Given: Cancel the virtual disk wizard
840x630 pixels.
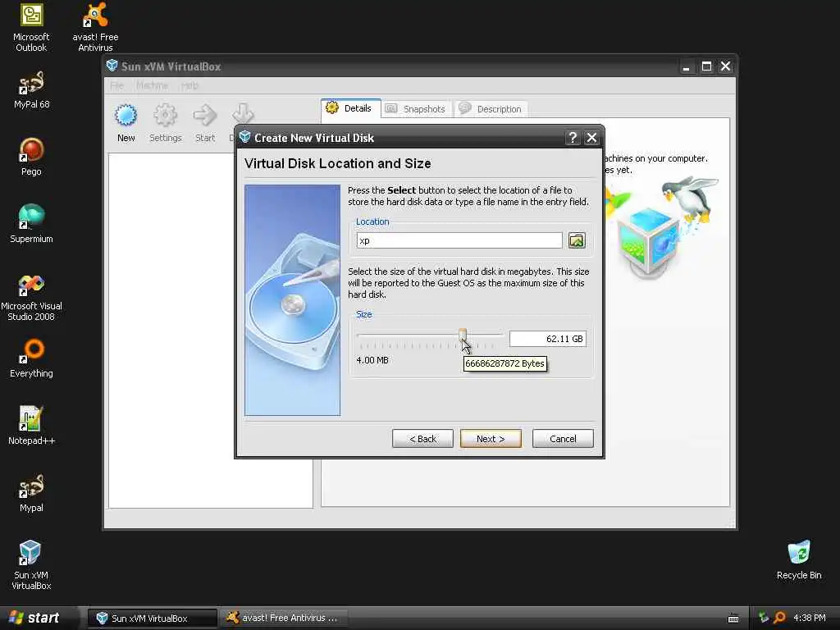Looking at the screenshot, I should click(563, 439).
